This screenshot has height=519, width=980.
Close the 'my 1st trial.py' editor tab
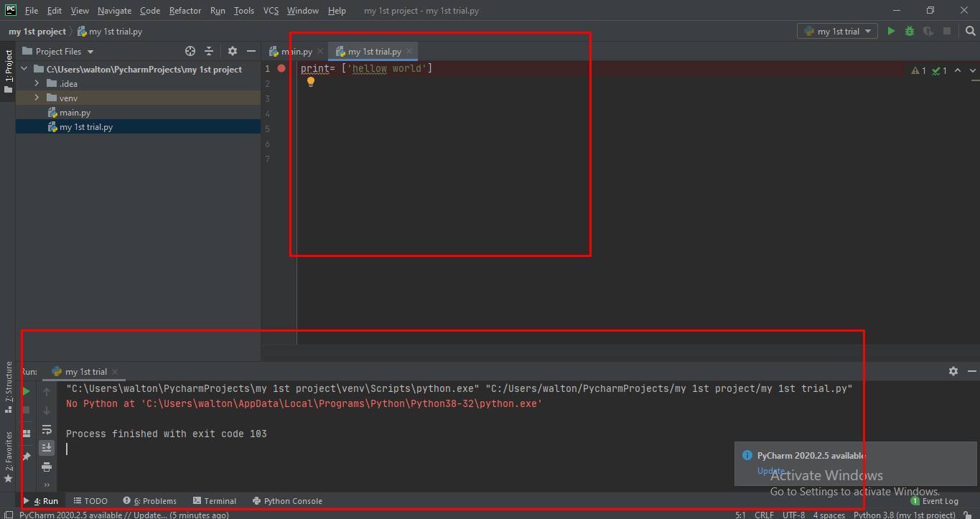409,51
